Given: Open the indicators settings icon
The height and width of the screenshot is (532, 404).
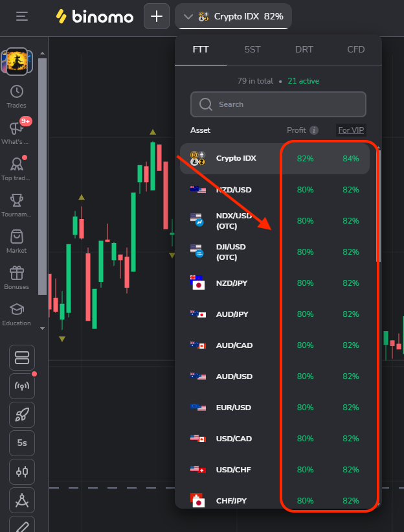Looking at the screenshot, I should (21, 472).
